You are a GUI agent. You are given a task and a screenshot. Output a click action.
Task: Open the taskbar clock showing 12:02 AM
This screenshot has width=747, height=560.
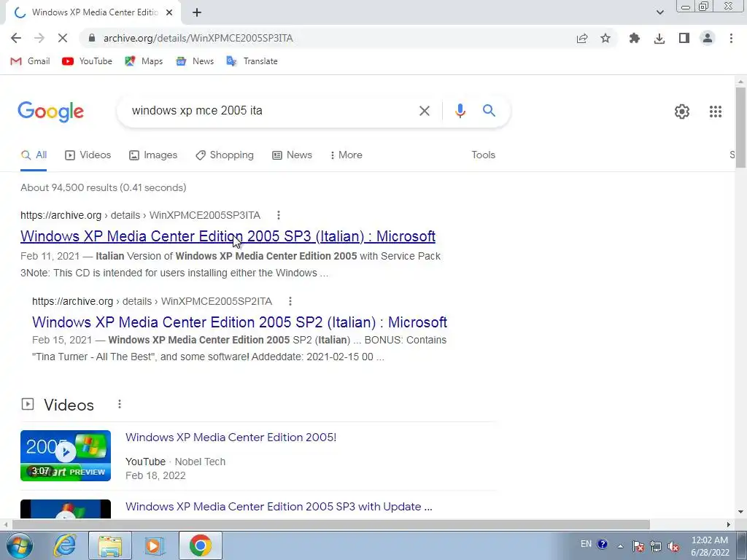(x=710, y=546)
